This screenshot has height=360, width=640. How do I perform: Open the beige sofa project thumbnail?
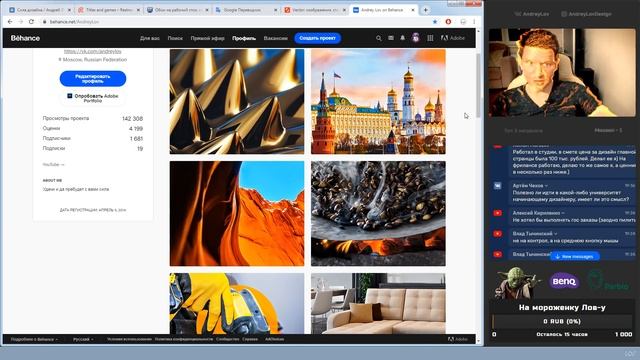click(x=378, y=304)
